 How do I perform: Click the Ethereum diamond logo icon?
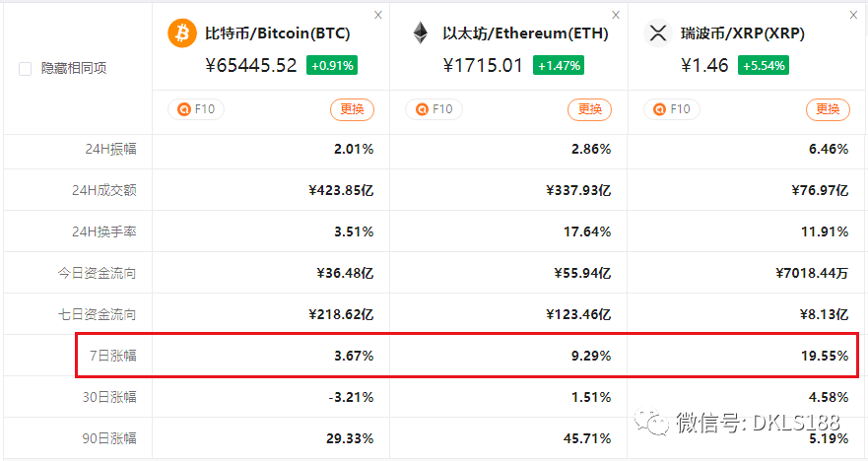[421, 33]
